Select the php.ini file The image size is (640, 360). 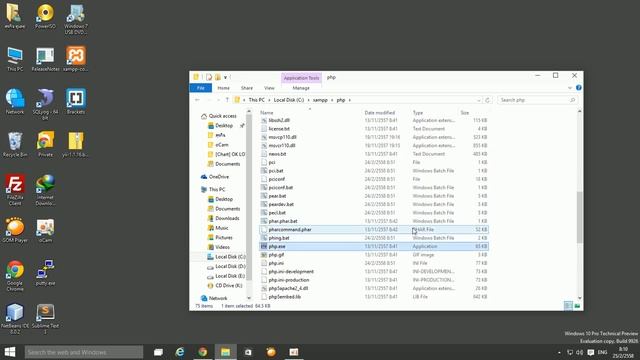pos(373,263)
